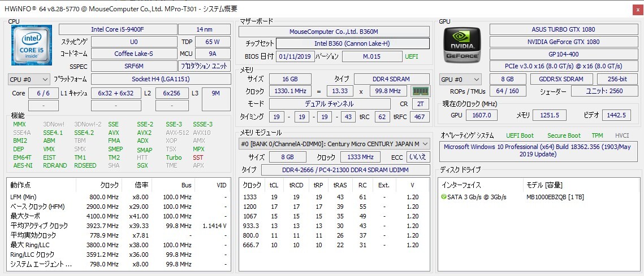Click the green SATA status check icon
The height and width of the screenshot is (276, 644).
444,197
